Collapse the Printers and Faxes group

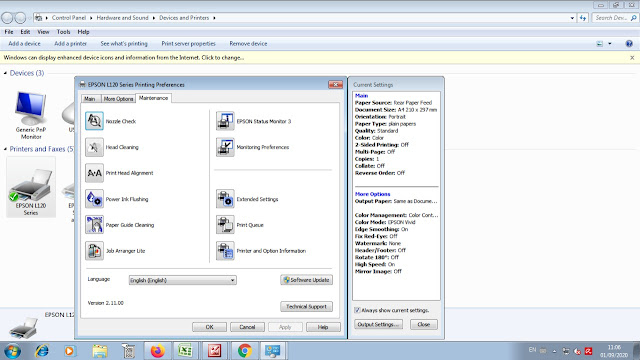[x=5, y=149]
